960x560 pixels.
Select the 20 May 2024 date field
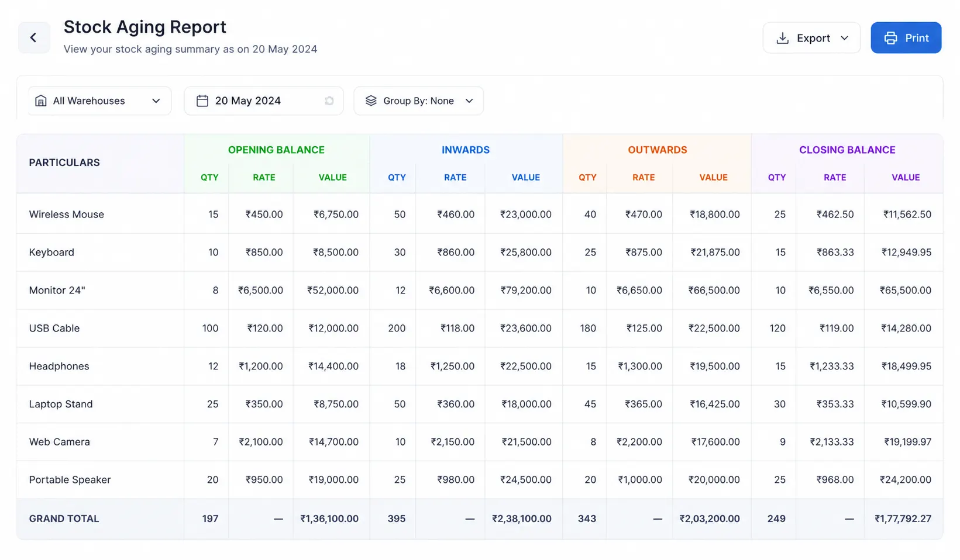tap(264, 101)
